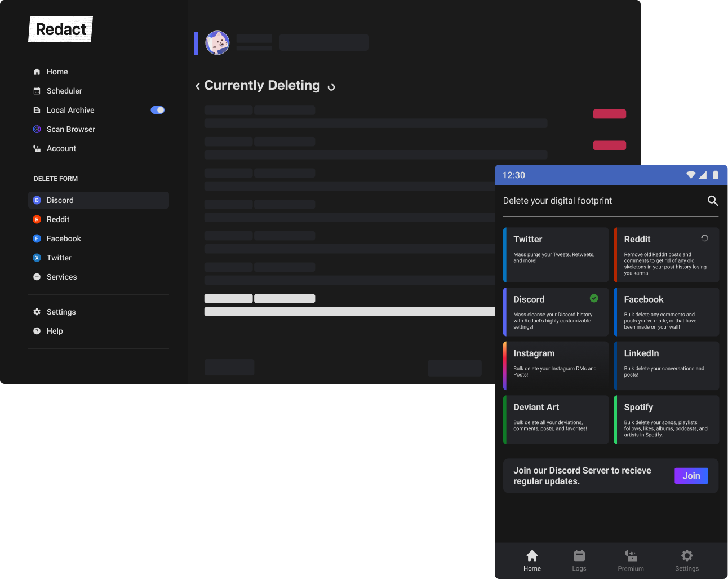Open the search magnifier on the mobile screen
This screenshot has height=579, width=728.
(712, 200)
